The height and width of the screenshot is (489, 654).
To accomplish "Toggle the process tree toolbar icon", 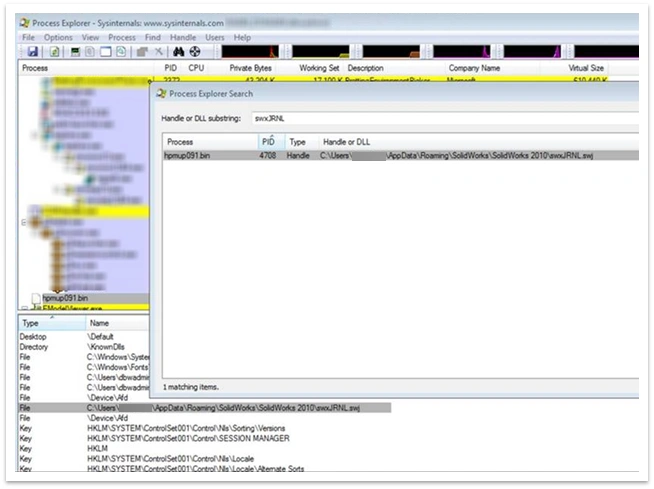I will coord(90,51).
